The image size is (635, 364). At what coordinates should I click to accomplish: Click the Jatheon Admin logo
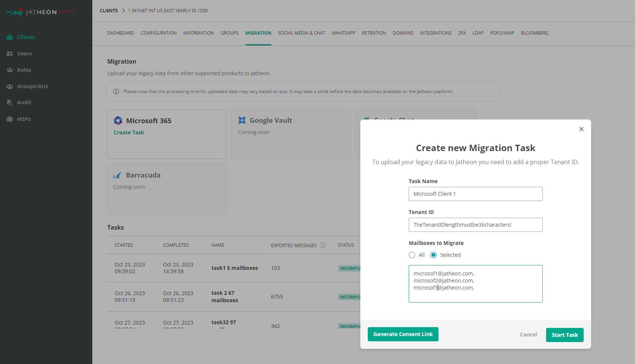(40, 12)
